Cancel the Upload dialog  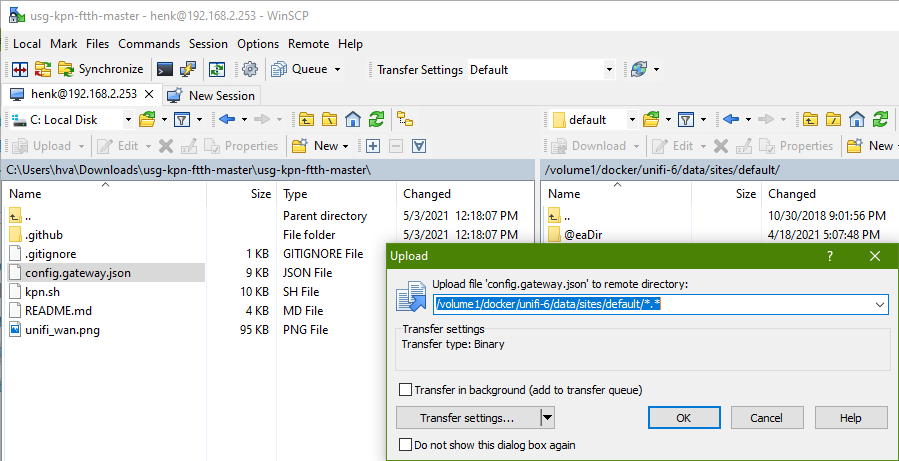coord(767,418)
